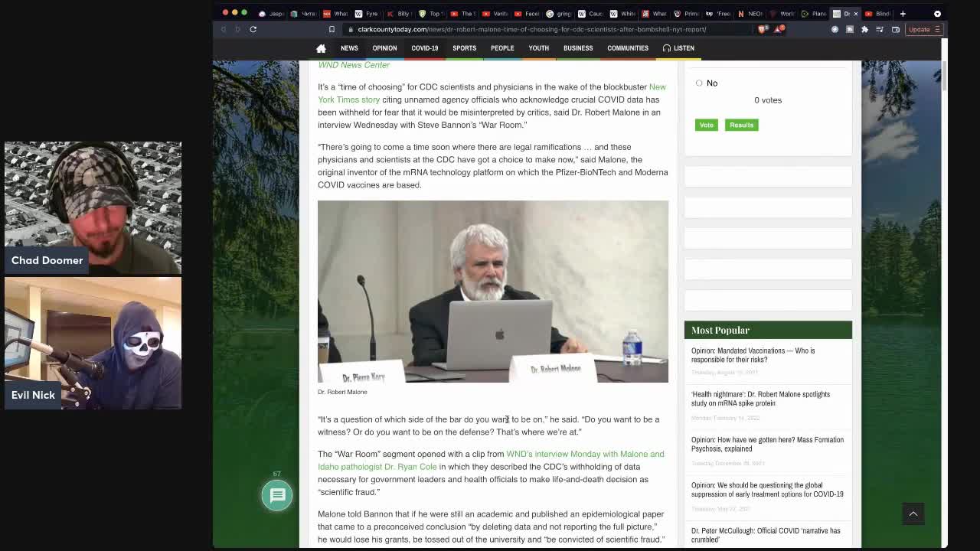View poll Results

(741, 125)
